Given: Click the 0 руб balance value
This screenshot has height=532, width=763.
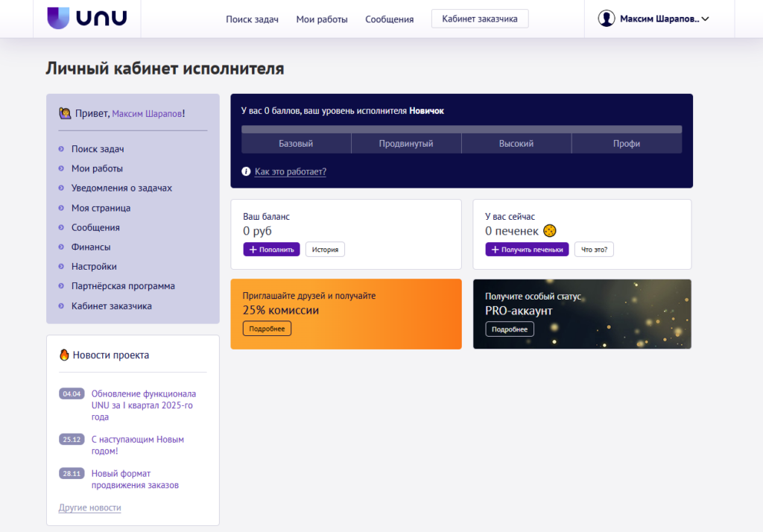Looking at the screenshot, I should [x=257, y=231].
